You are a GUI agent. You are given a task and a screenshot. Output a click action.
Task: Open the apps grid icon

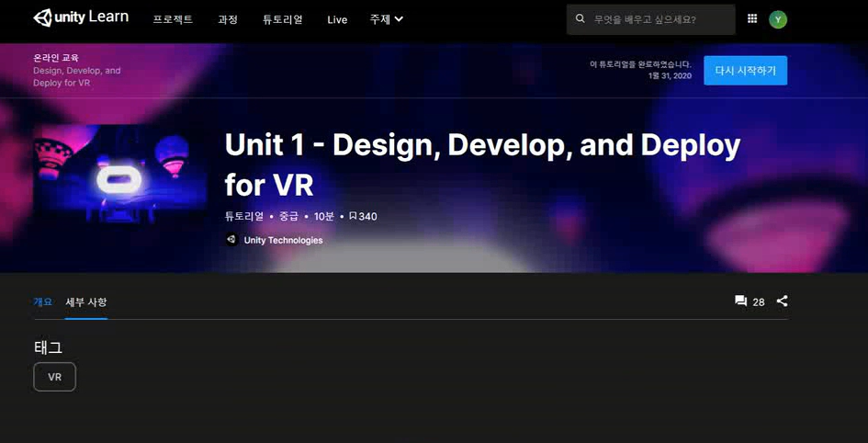coord(751,18)
